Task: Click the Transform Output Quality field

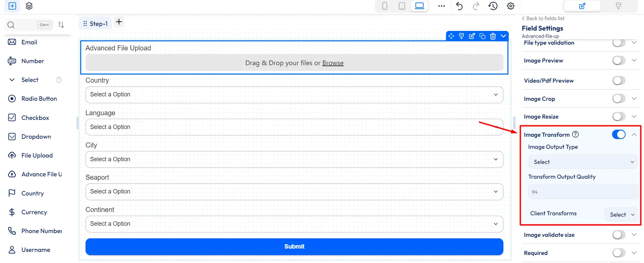Action: [x=583, y=192]
